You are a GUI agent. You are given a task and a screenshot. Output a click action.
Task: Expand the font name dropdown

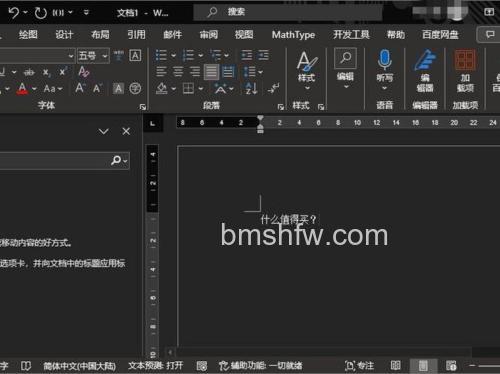[71, 56]
